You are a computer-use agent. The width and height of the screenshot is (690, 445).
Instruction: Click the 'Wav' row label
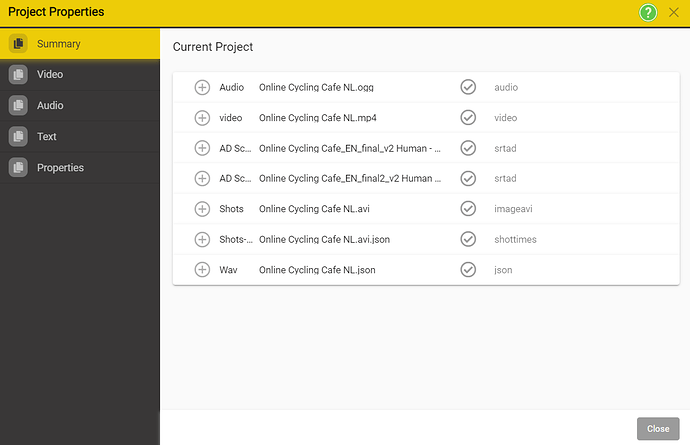[x=228, y=270]
